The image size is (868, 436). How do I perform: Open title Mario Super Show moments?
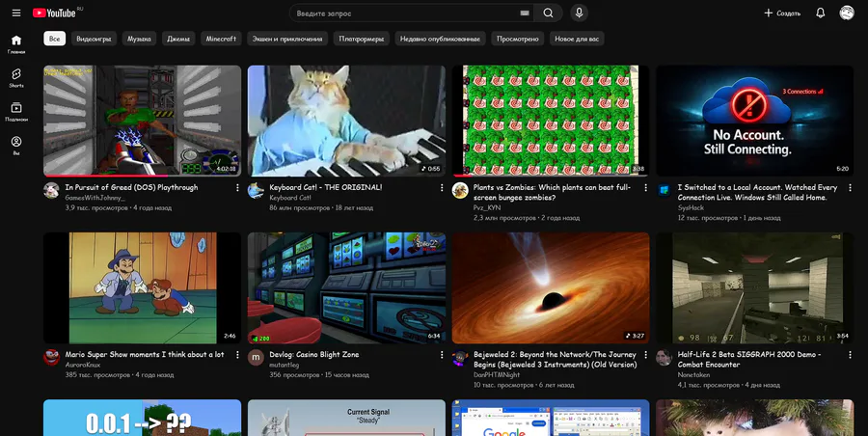(145, 354)
